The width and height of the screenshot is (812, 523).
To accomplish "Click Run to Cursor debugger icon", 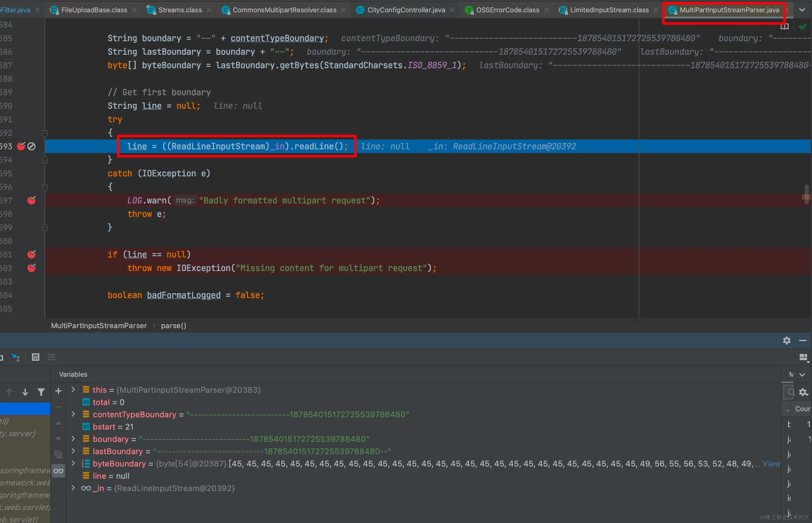I will click(16, 357).
